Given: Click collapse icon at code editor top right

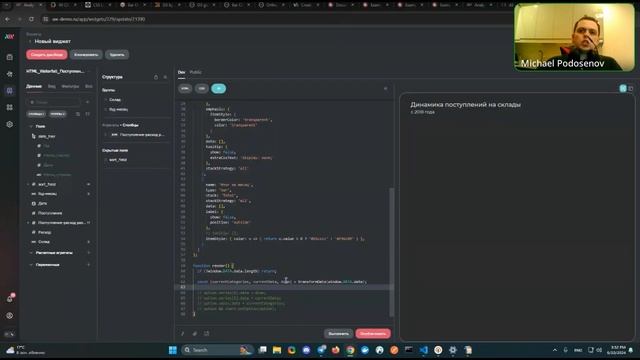Looking at the screenshot, I should click(x=385, y=89).
